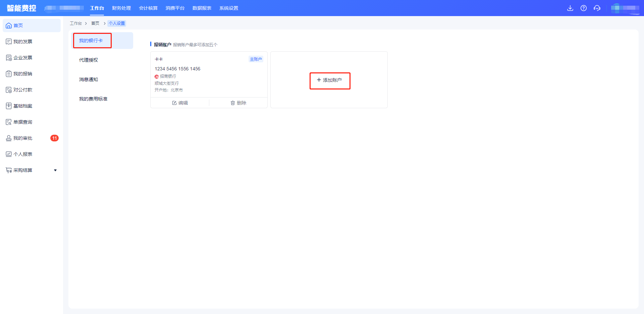Image resolution: width=644 pixels, height=314 pixels.
Task: Click the download icon in top bar
Action: [570, 8]
